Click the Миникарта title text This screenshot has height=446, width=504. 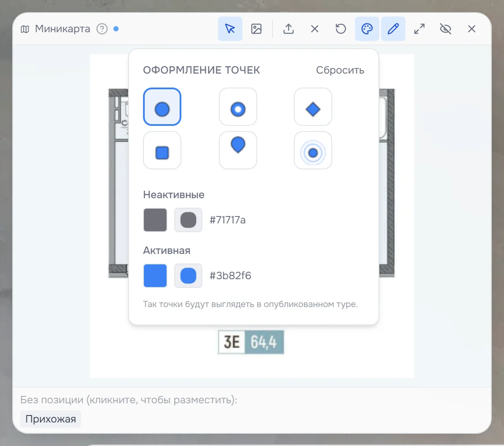pyautogui.click(x=63, y=29)
